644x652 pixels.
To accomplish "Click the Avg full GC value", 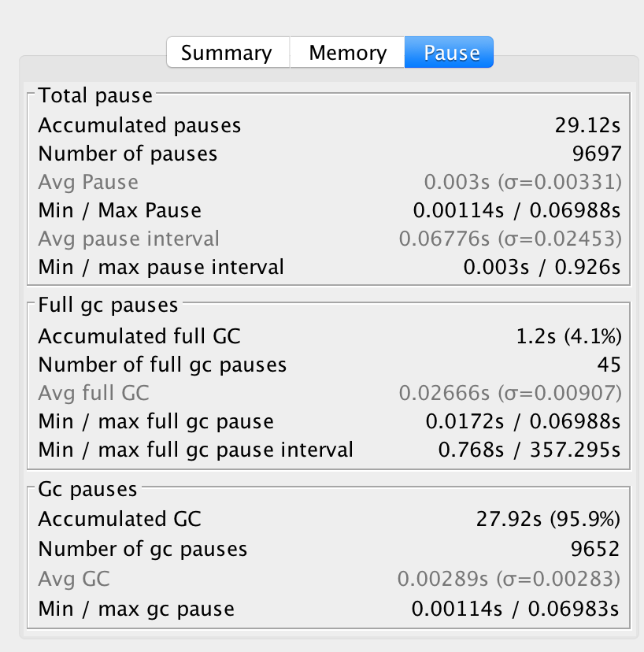I will pos(510,393).
